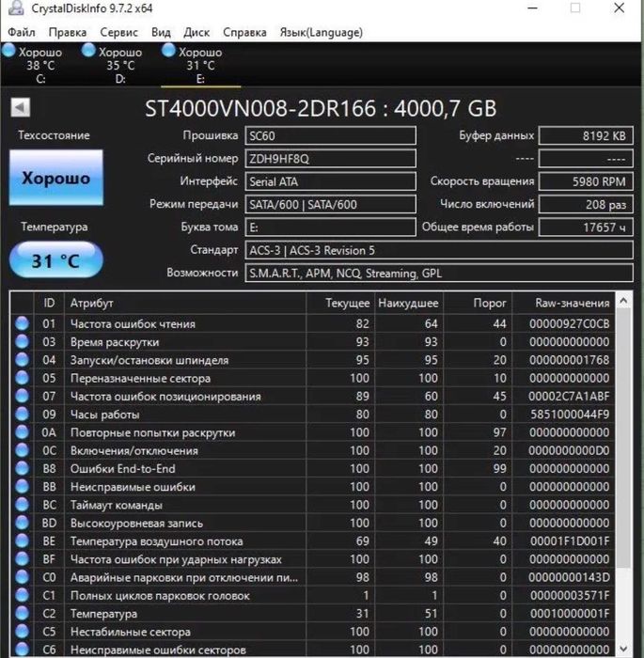Click status orb for Ошибки End-to-End row
The height and width of the screenshot is (658, 644).
(22, 468)
